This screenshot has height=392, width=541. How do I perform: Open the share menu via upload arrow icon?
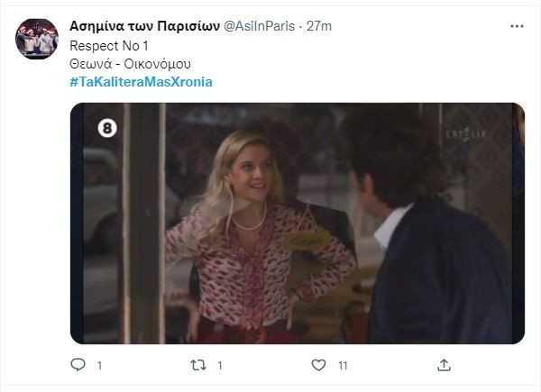(444, 365)
